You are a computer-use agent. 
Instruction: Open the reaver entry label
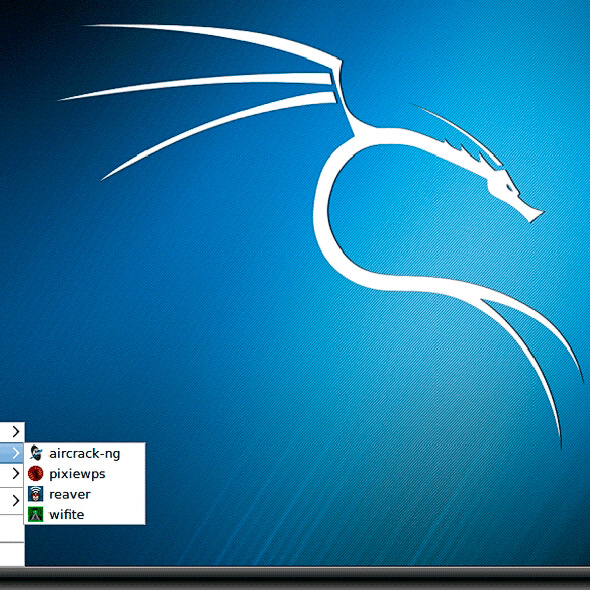pos(70,494)
